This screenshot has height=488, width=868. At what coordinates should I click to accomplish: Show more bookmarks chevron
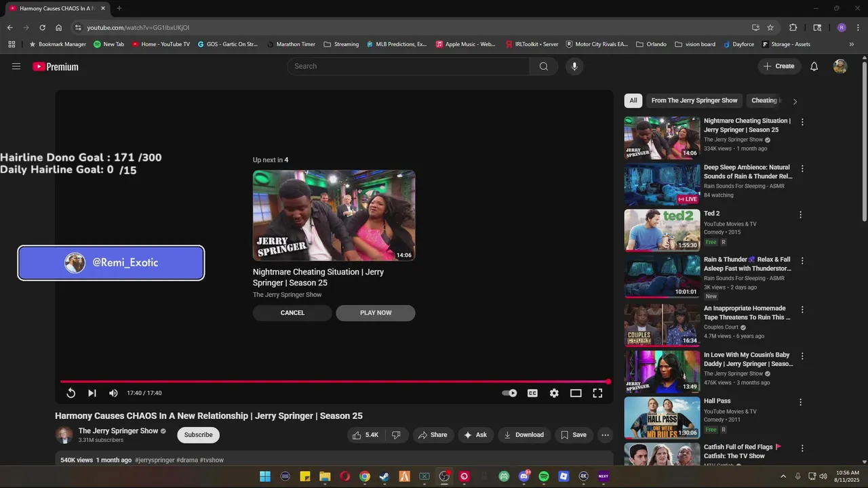pyautogui.click(x=852, y=44)
